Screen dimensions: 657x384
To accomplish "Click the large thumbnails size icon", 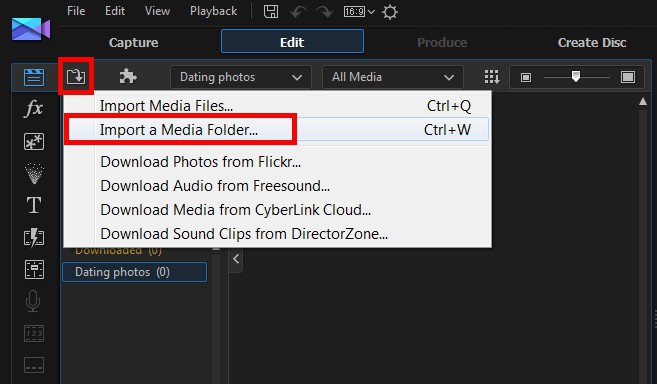I will [x=628, y=77].
